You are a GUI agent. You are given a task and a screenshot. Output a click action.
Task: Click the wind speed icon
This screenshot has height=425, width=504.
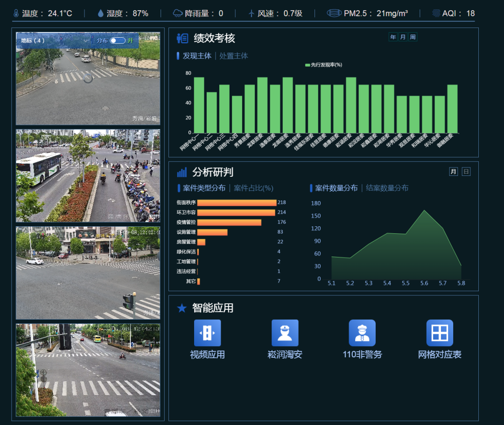tap(252, 14)
